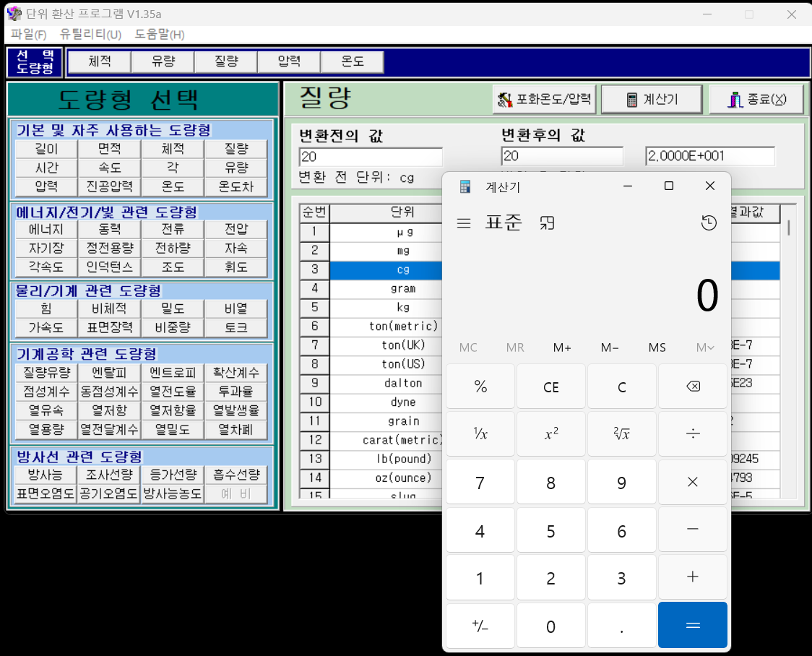812x656 pixels.
Task: Open the calculator navigation hamburger menu
Action: 464,223
